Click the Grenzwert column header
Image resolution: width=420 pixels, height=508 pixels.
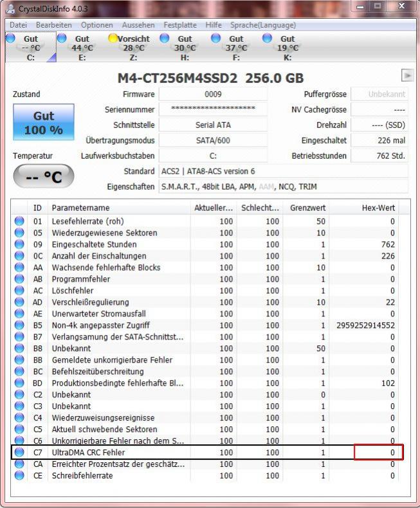click(x=306, y=208)
